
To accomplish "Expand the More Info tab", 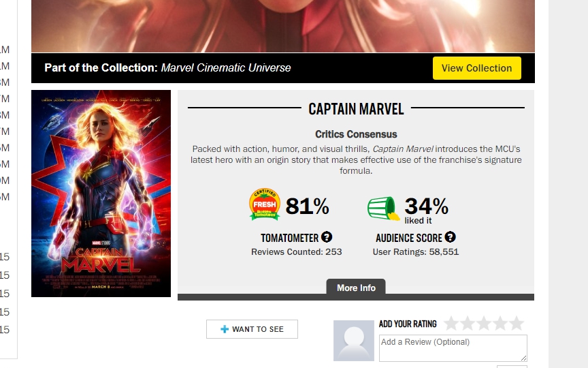I will [356, 288].
